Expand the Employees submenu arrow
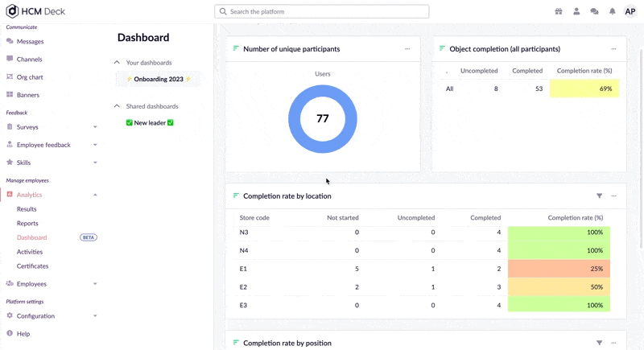Screen dimensions: 644x350 click(x=95, y=284)
